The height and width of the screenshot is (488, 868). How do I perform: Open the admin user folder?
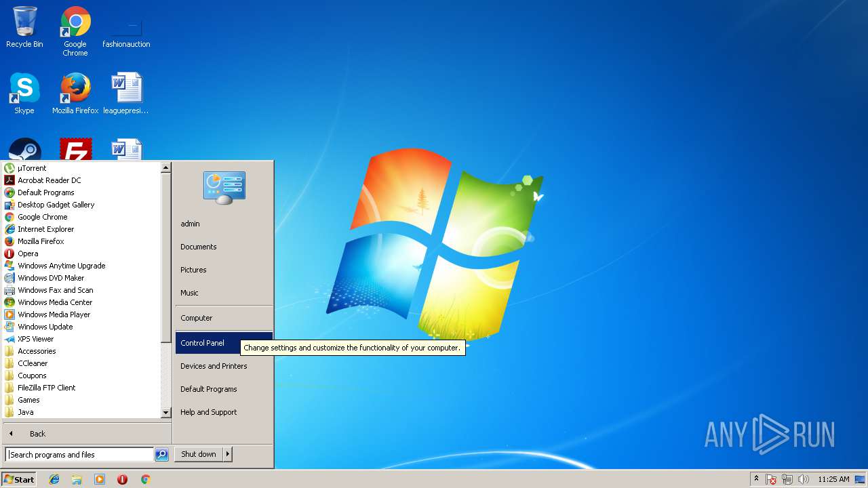224,224
